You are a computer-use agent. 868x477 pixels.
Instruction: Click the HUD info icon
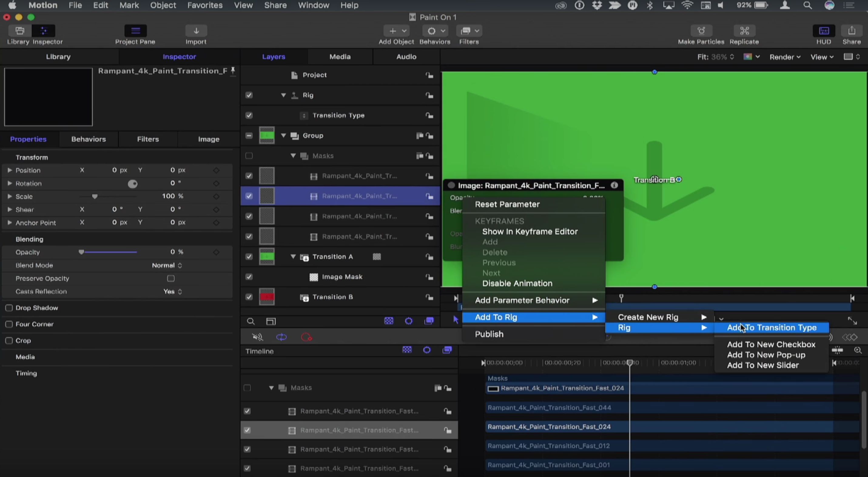(x=614, y=185)
